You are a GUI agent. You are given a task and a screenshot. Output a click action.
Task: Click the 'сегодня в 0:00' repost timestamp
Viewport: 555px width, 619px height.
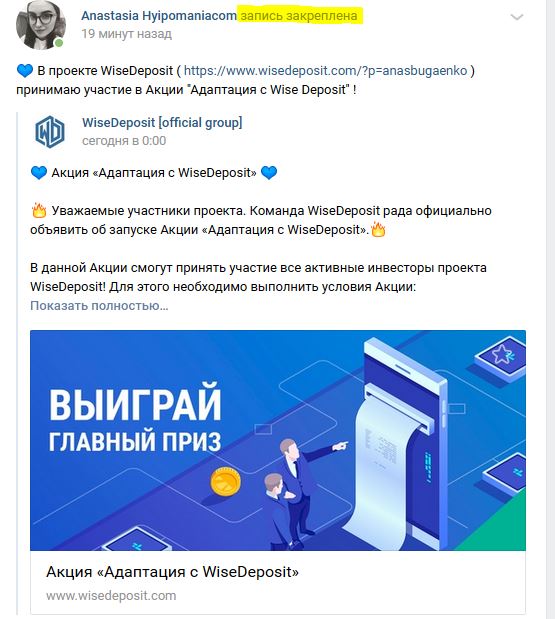coord(124,141)
